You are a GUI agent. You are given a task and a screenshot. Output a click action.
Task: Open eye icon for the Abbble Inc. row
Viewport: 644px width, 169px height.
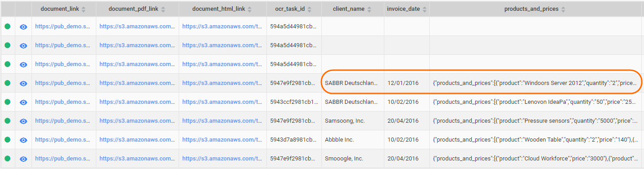click(23, 140)
